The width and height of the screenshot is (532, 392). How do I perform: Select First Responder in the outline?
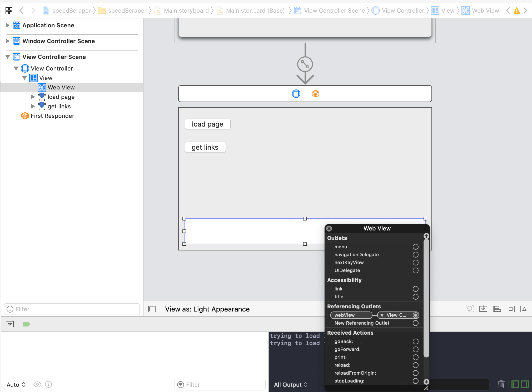coord(52,116)
